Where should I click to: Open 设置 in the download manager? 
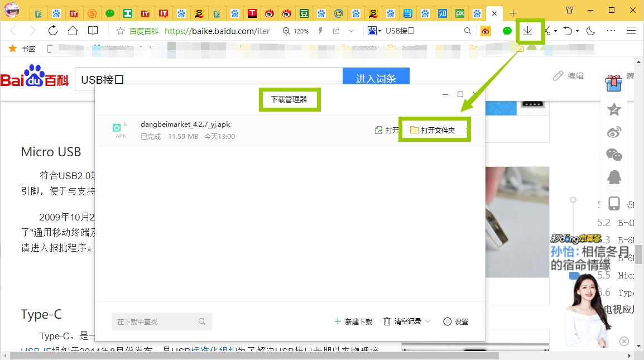pyautogui.click(x=456, y=321)
